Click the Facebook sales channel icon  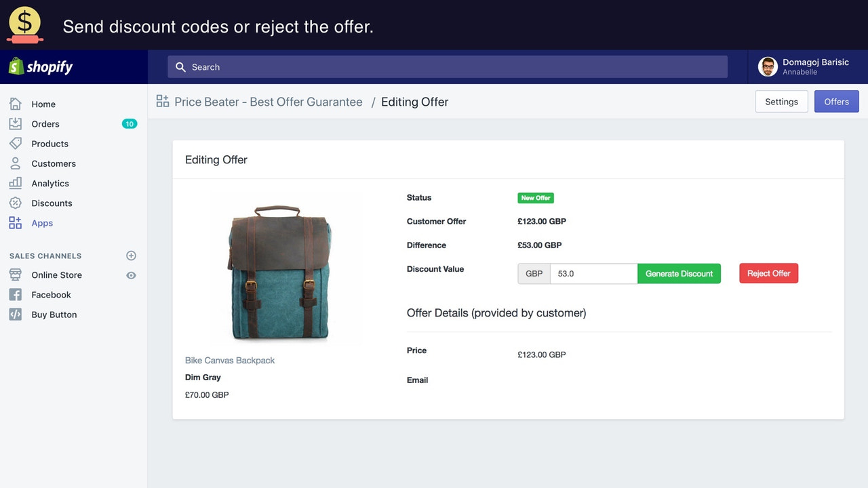pyautogui.click(x=15, y=294)
